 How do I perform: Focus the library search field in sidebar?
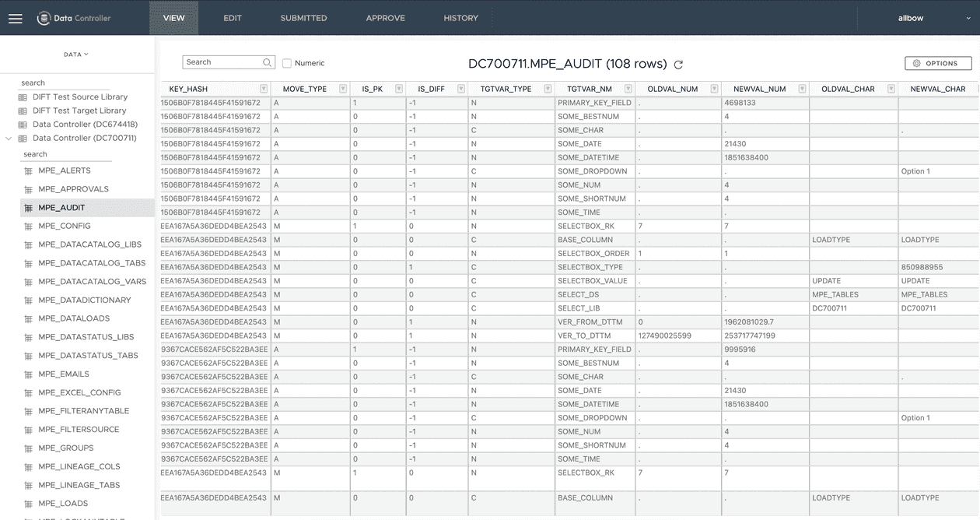(65, 83)
